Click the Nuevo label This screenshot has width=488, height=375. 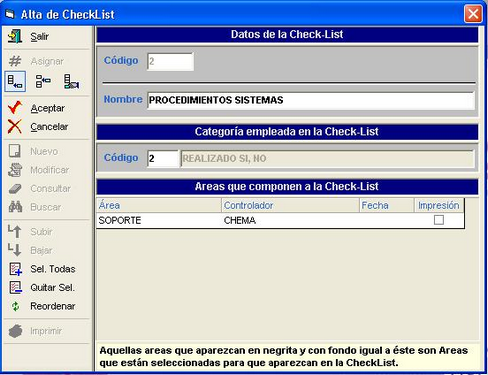pyautogui.click(x=44, y=151)
